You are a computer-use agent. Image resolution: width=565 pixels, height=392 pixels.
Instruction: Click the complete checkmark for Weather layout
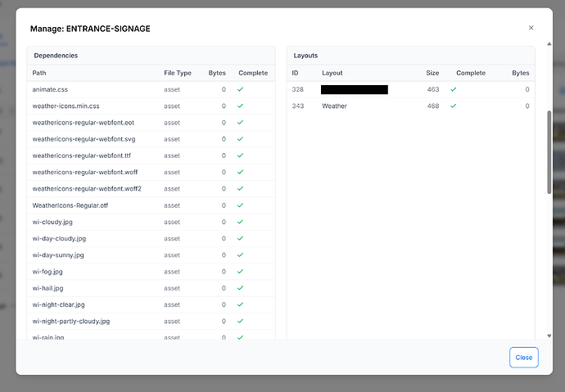tap(454, 106)
